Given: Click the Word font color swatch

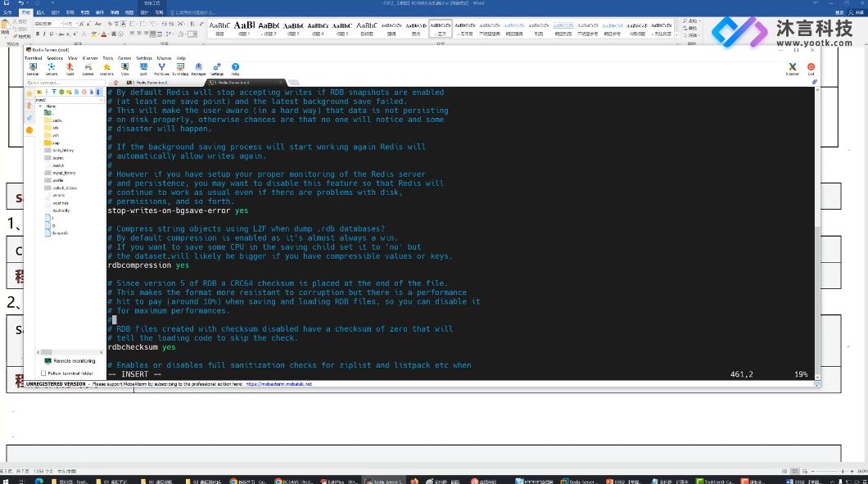Looking at the screenshot, I should 103,34.
